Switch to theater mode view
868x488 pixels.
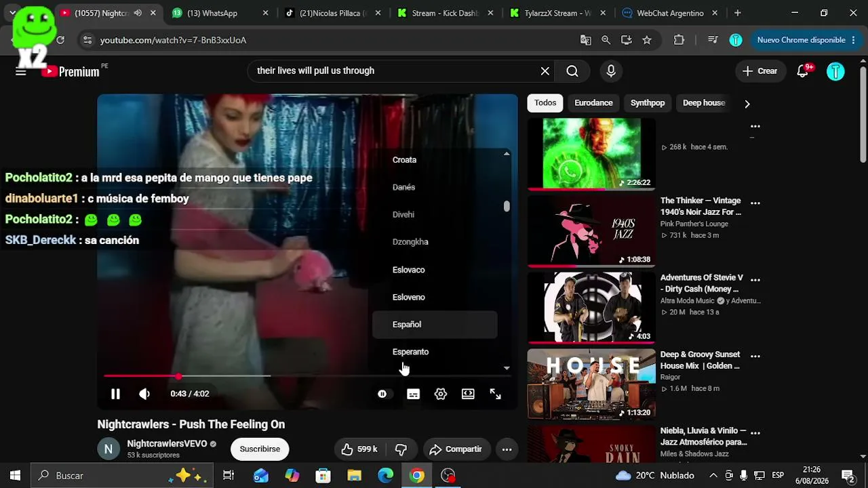coord(468,394)
